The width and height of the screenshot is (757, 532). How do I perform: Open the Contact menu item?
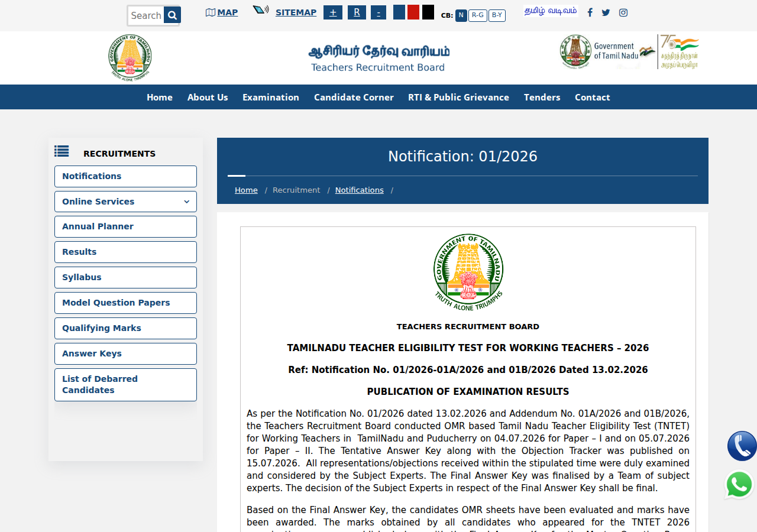(592, 97)
